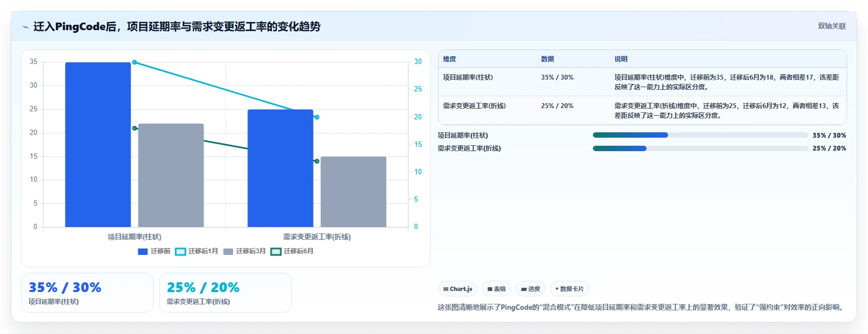Image resolution: width=868 pixels, height=334 pixels.
Task: Click the 项目延期率 description text in table
Action: (727, 82)
